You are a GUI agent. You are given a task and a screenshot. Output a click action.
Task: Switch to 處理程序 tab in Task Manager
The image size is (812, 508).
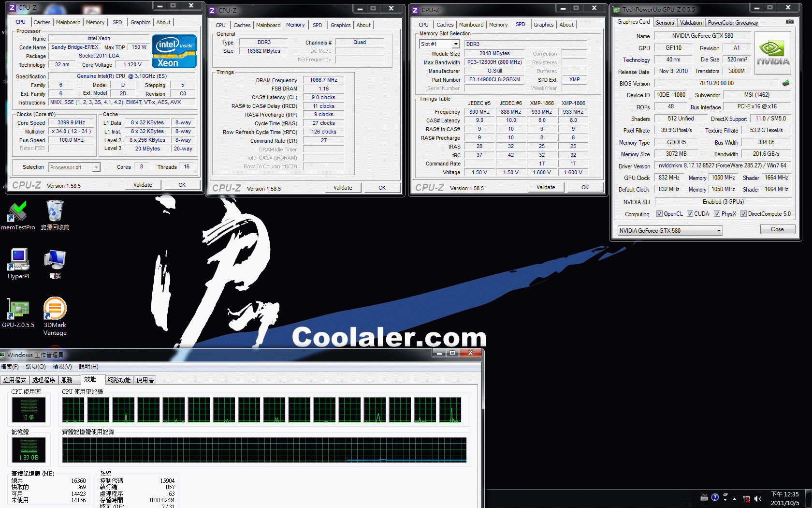pos(44,380)
